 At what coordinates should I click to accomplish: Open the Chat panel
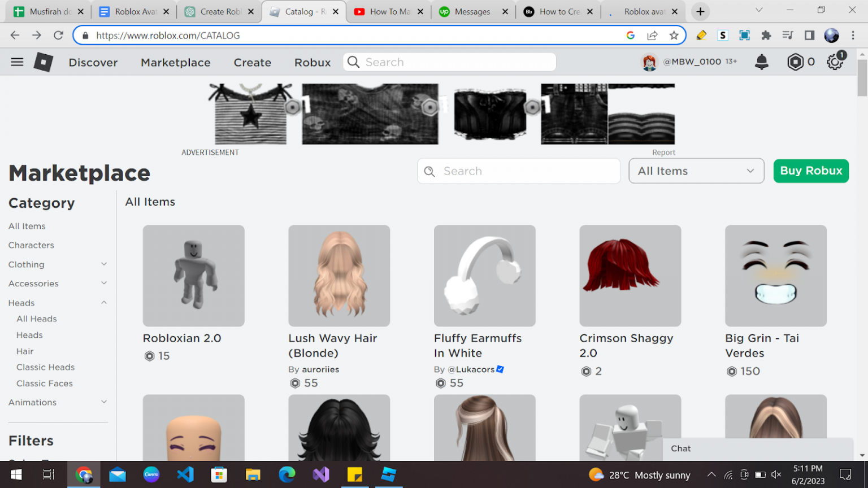(680, 448)
